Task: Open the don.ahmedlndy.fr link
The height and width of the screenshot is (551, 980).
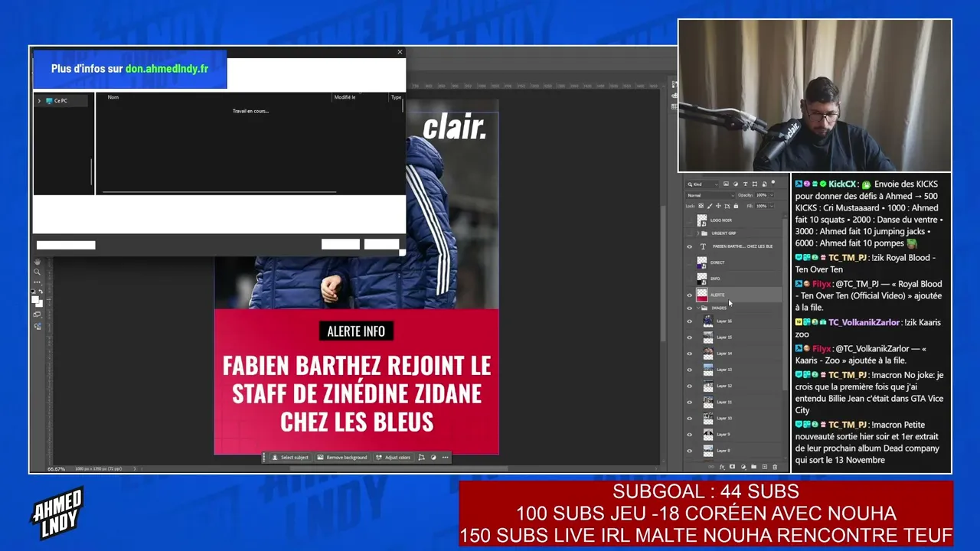Action: (x=167, y=69)
